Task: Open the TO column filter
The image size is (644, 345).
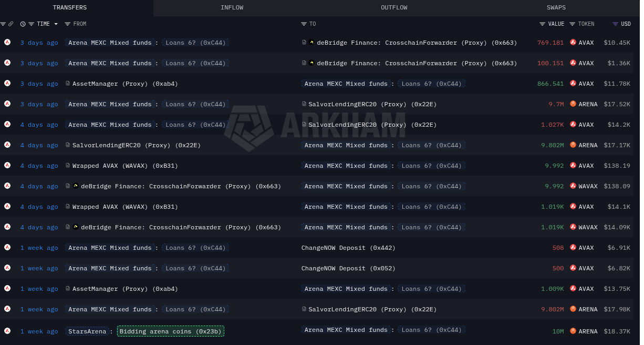Action: 304,24
